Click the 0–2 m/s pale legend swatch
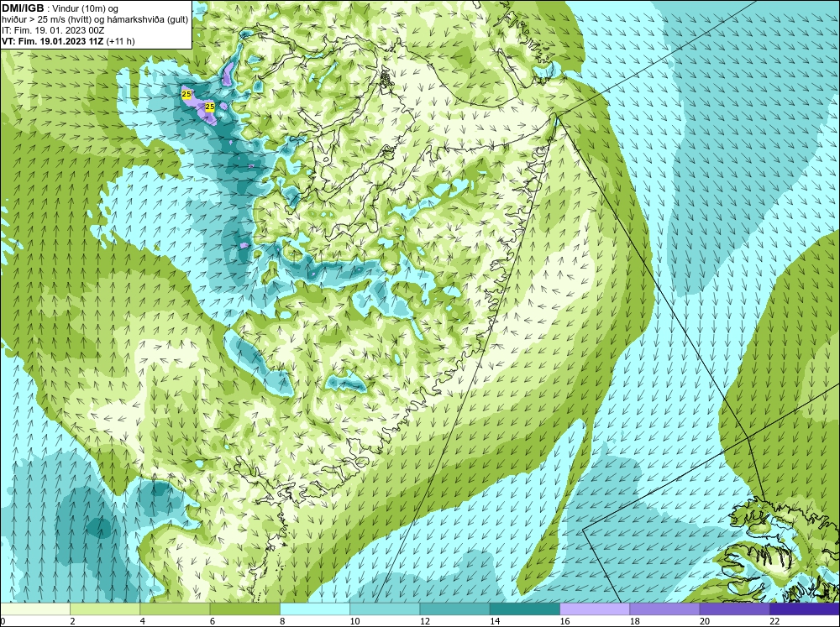 pos(35,609)
